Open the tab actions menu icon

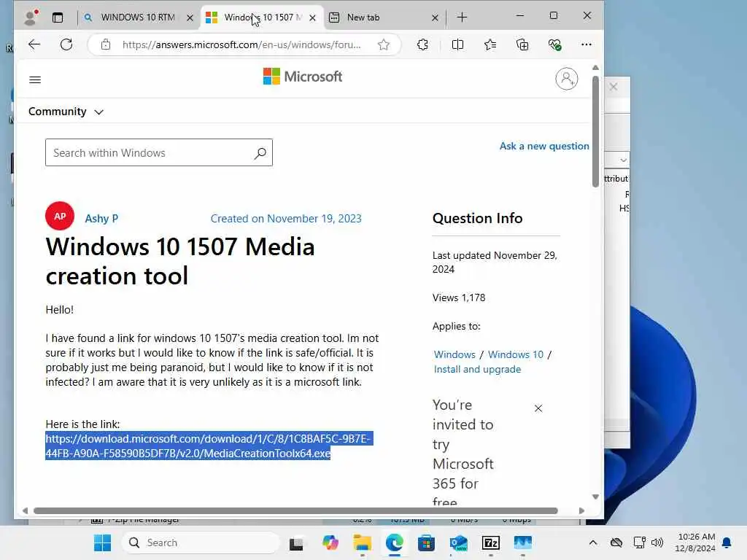tap(58, 17)
